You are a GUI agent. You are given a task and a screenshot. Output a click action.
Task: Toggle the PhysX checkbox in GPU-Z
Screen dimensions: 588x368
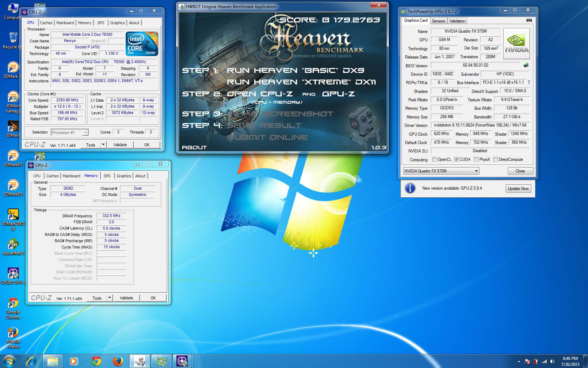[x=476, y=159]
